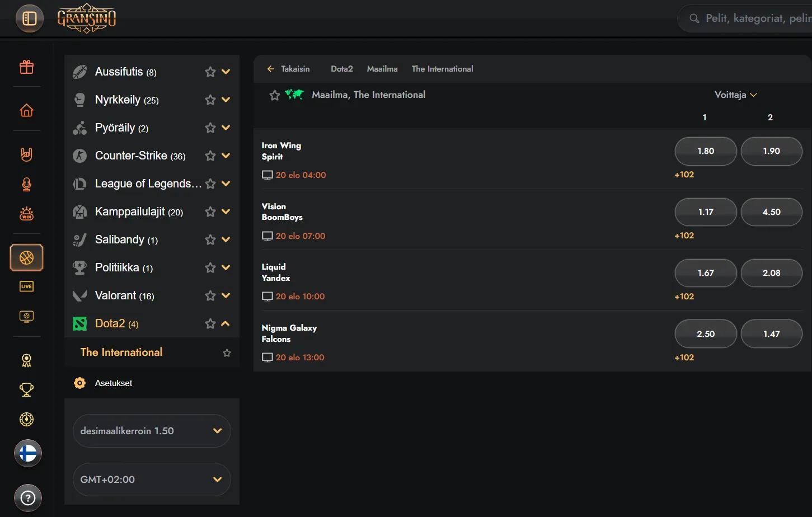This screenshot has width=812, height=517.
Task: Collapse the Dota2 category chevron
Action: click(226, 323)
